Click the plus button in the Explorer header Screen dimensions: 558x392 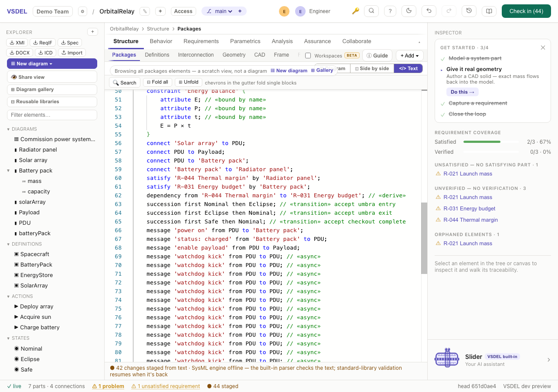pos(92,32)
